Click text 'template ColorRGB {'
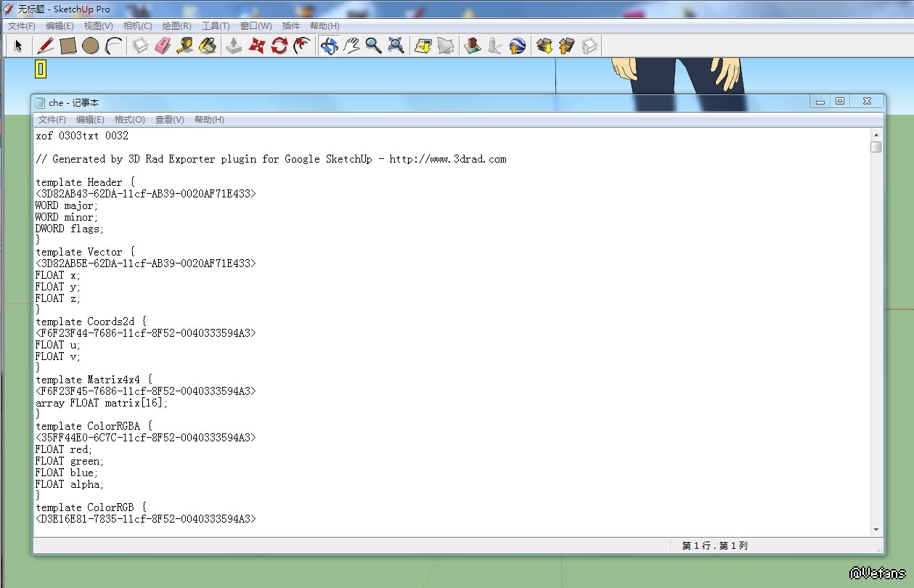Image resolution: width=914 pixels, height=588 pixels. click(x=91, y=507)
